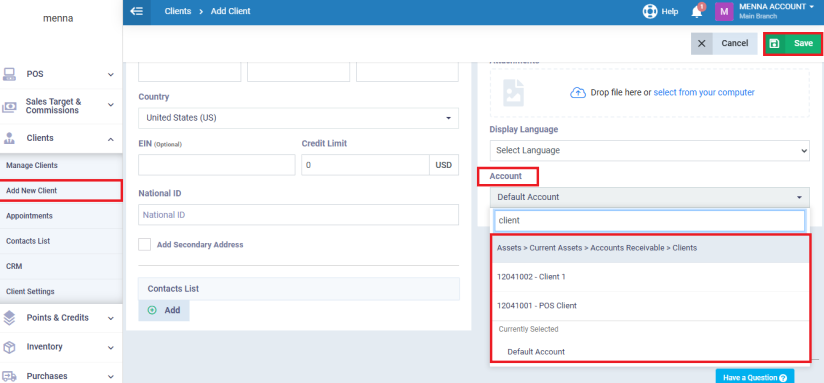Open notifications bell icon
The width and height of the screenshot is (824, 383).
pyautogui.click(x=697, y=12)
